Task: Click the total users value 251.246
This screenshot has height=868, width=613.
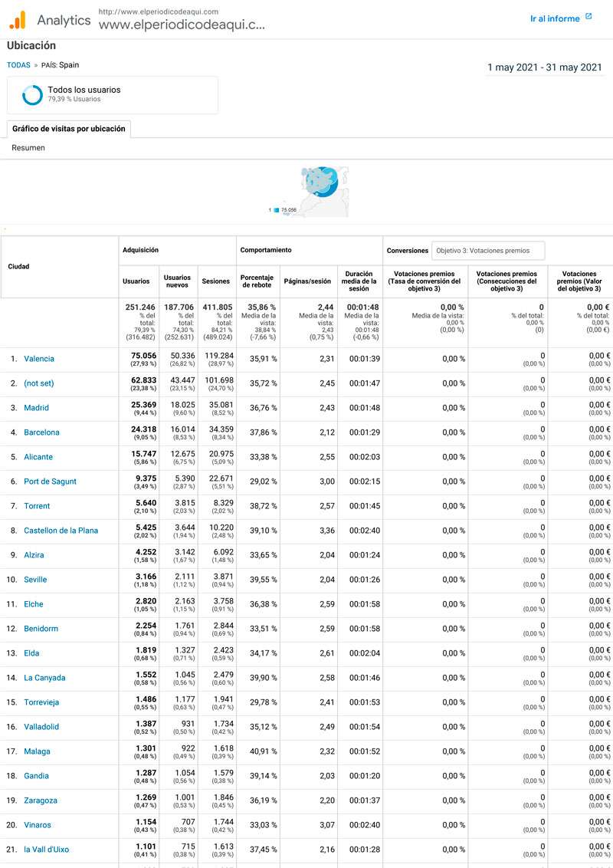Action: pyautogui.click(x=140, y=307)
